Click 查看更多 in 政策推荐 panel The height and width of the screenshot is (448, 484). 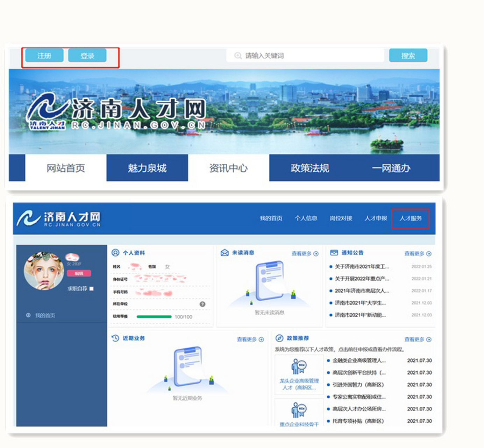pyautogui.click(x=414, y=339)
